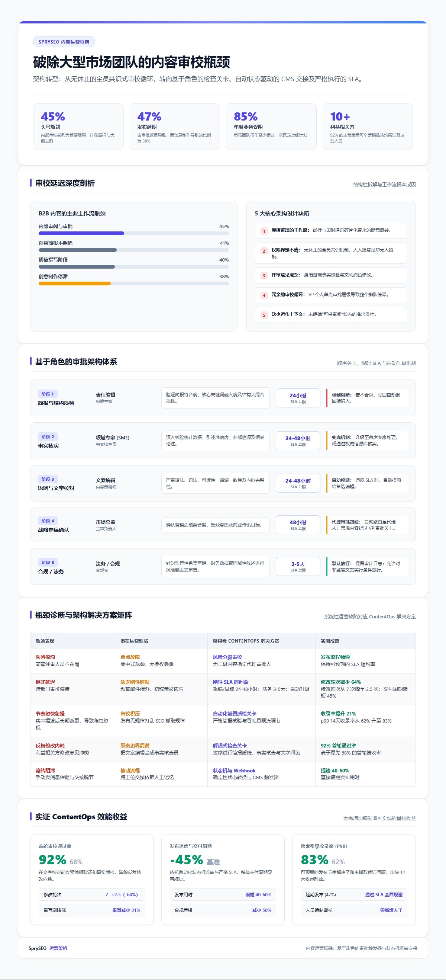446x980 pixels.
Task: Click the 发布用时 缩短 40-60% row
Action: [223, 894]
